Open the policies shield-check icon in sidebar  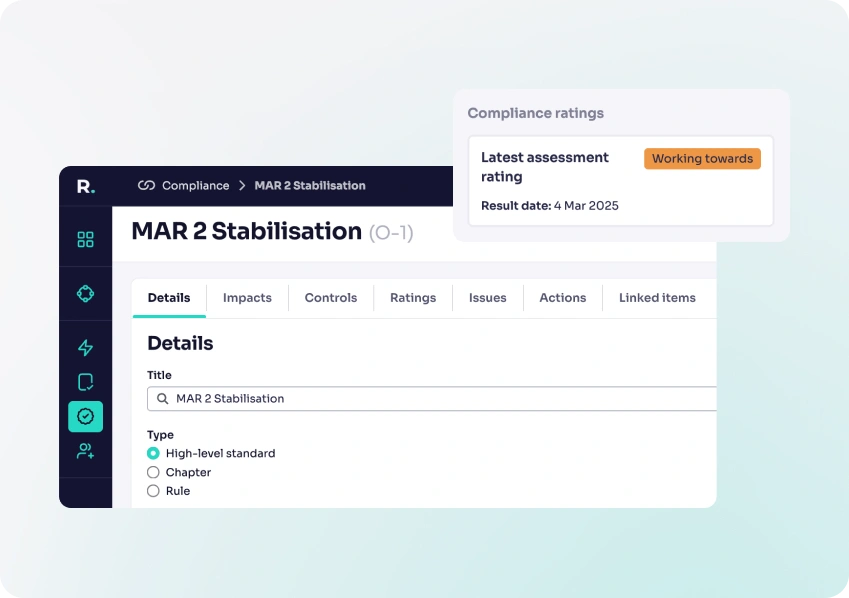click(85, 382)
